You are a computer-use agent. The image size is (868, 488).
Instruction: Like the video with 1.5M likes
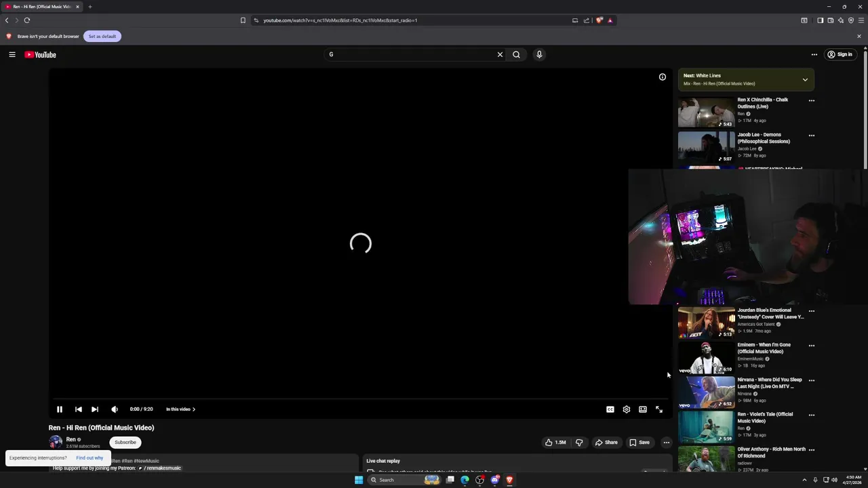(555, 443)
